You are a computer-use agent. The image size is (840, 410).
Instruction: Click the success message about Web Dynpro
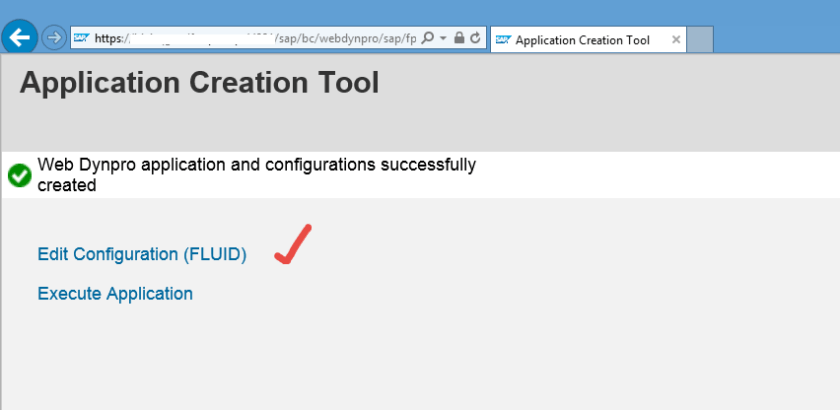click(257, 175)
